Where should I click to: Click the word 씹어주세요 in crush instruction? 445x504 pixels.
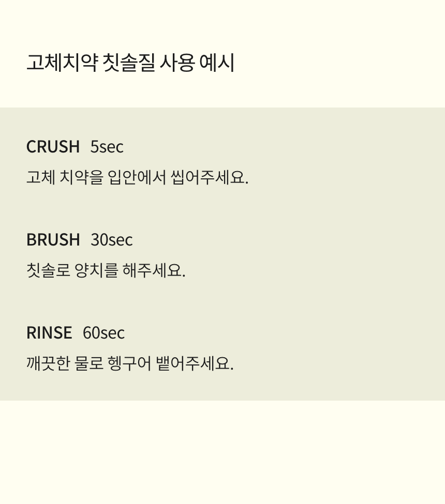click(x=210, y=177)
